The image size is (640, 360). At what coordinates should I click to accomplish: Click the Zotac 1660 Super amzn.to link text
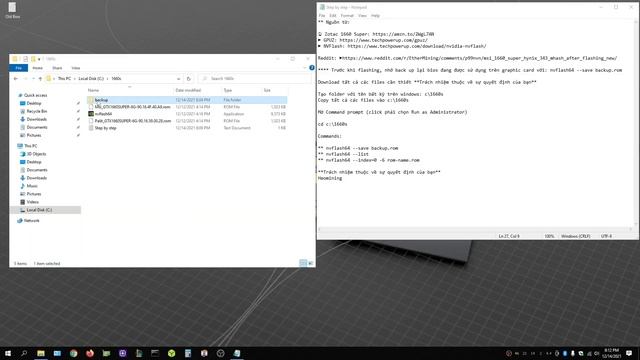(x=403, y=34)
